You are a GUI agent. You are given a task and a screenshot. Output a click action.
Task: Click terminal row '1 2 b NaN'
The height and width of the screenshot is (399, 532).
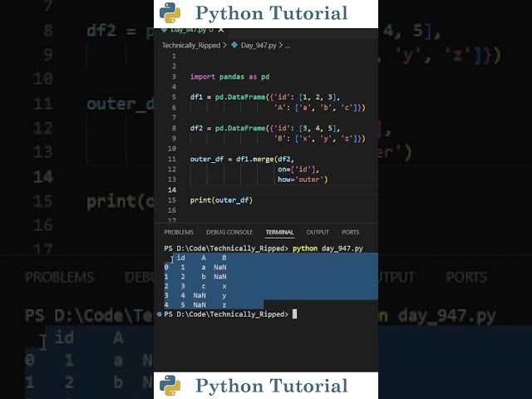(x=195, y=277)
